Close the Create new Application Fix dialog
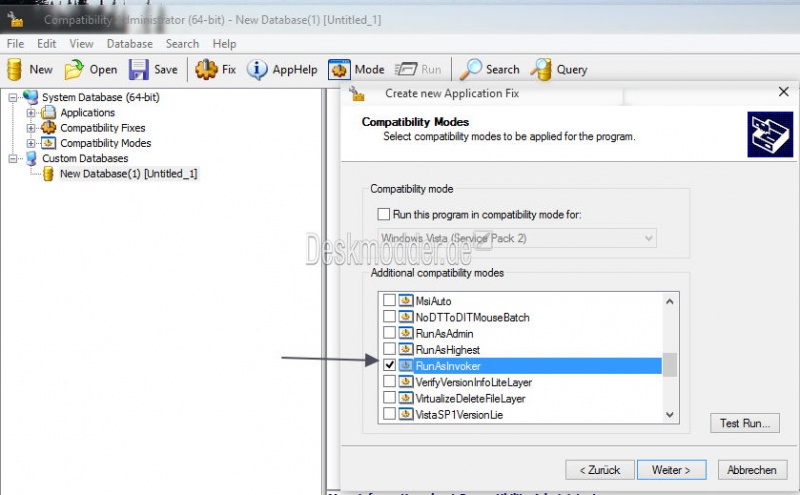Screen dimensions: 800x495 [784, 92]
